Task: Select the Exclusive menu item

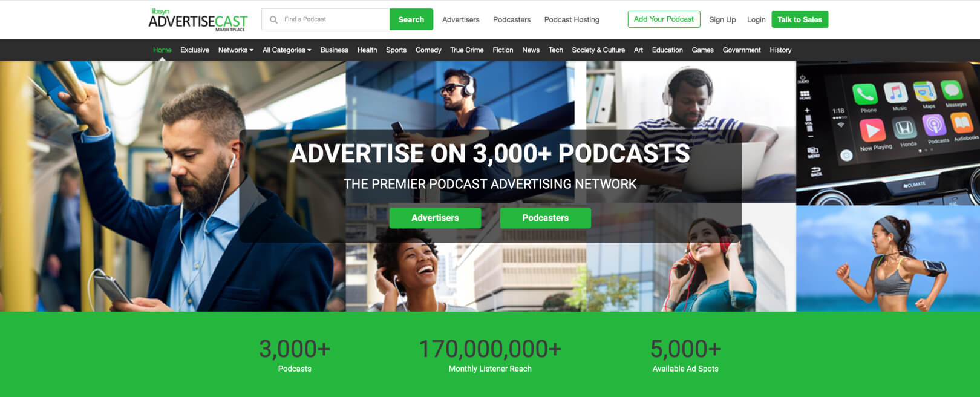Action: 195,50
